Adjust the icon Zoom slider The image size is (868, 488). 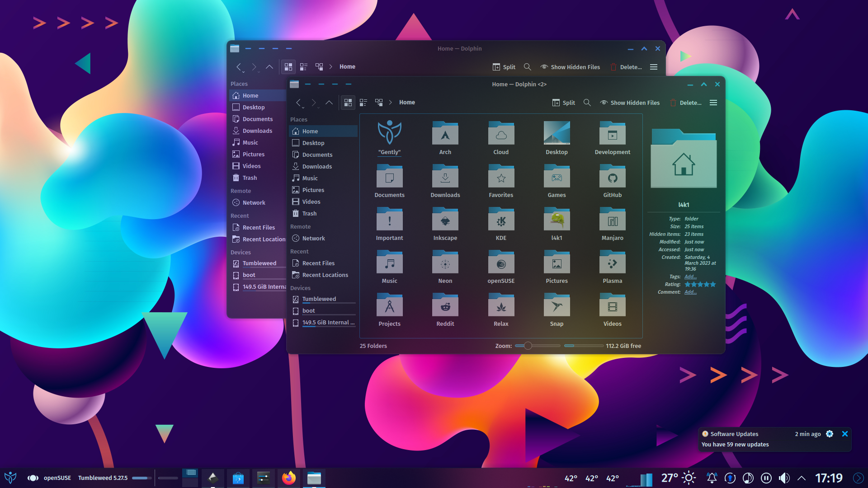[528, 346]
